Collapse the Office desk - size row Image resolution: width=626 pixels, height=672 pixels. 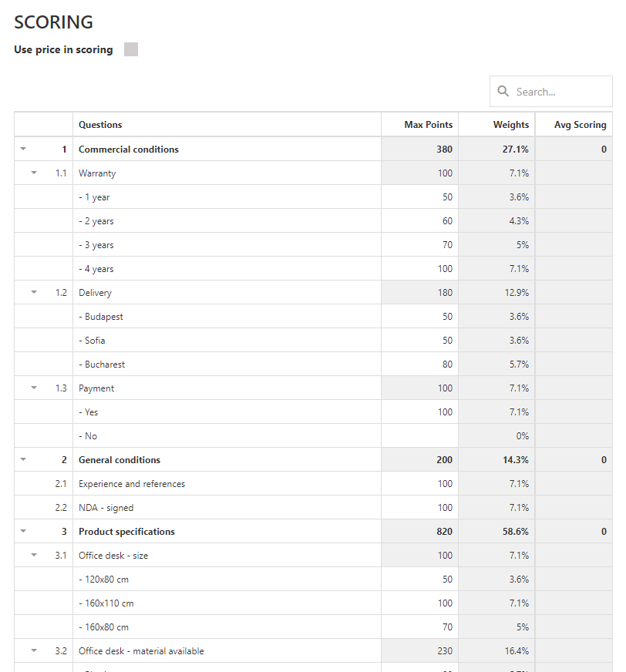pyautogui.click(x=34, y=555)
